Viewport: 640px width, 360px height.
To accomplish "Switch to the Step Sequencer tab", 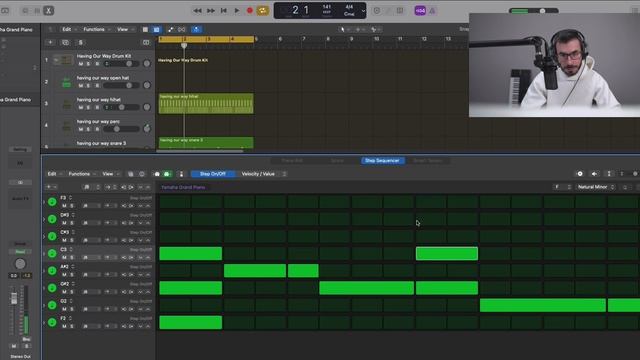I will click(x=382, y=160).
